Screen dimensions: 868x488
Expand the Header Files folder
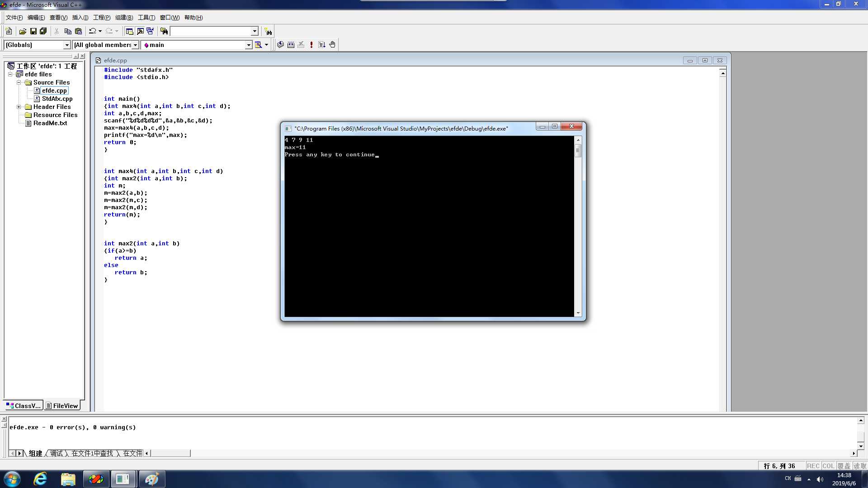click(19, 107)
